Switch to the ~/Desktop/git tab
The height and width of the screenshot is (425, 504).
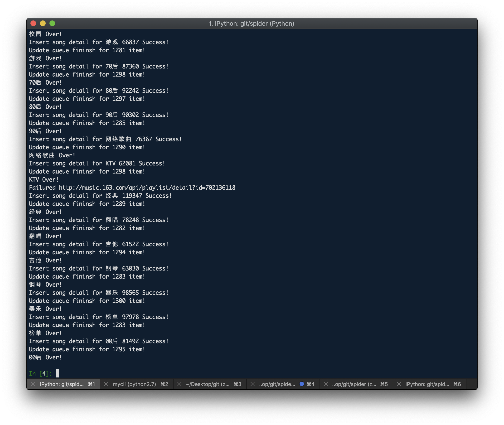[208, 384]
